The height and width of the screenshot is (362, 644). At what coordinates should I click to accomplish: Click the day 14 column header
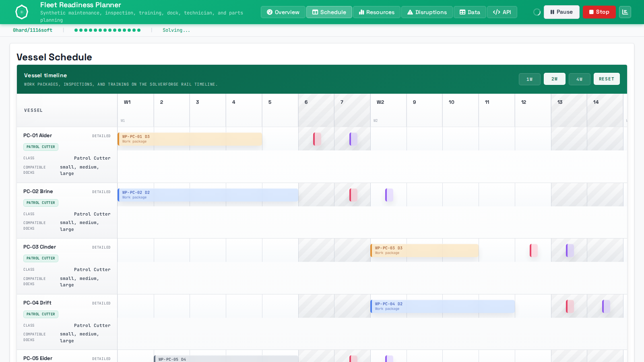tap(605, 110)
